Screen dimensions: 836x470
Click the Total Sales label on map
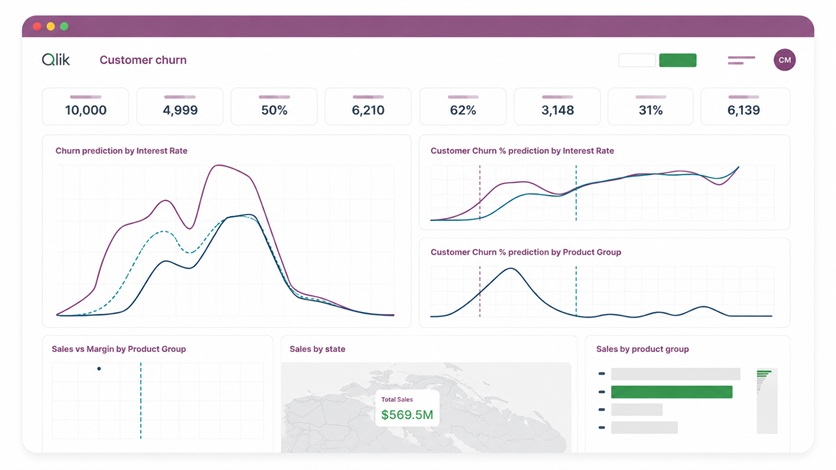(397, 399)
